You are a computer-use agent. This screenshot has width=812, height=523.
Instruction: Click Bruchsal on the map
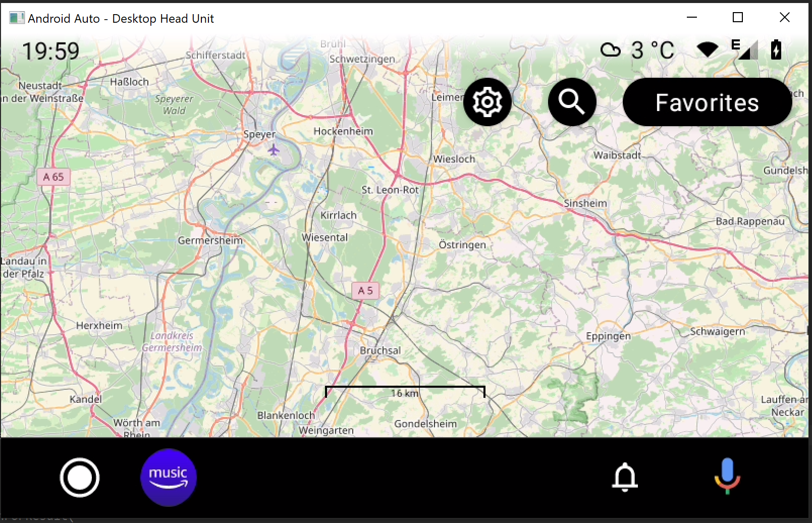click(380, 350)
